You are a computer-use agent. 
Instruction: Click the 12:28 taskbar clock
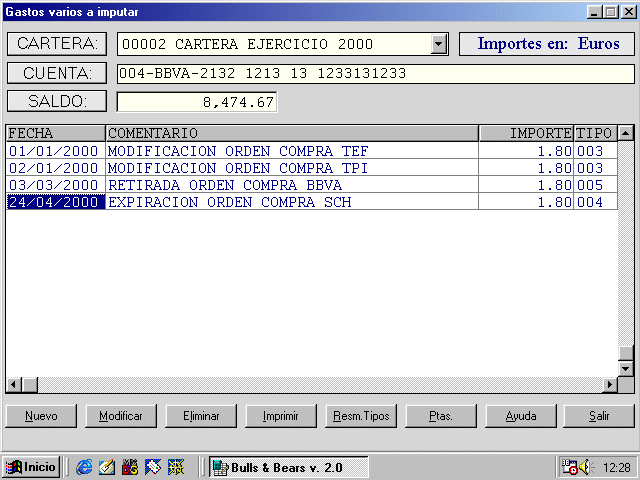pyautogui.click(x=617, y=467)
